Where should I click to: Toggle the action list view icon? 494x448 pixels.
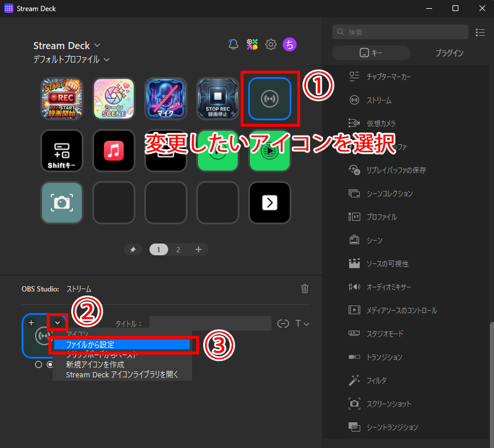point(480,32)
